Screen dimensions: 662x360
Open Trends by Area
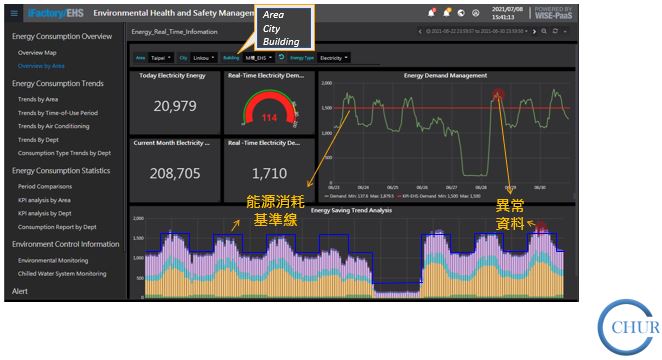point(38,99)
